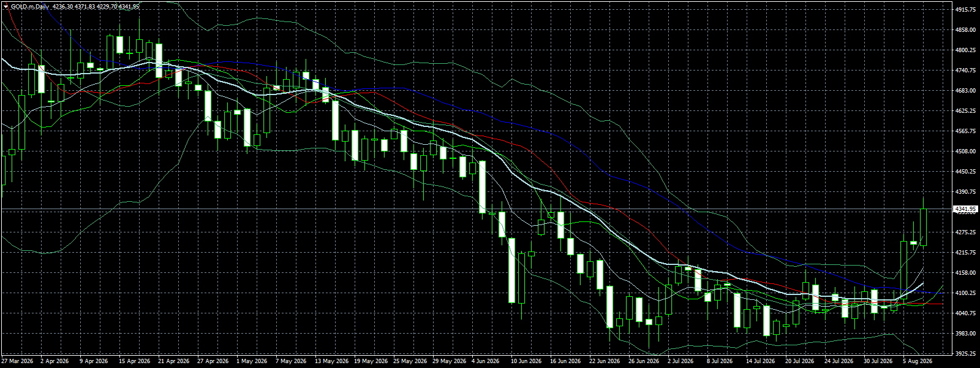Select the 4858.00 price level label

coord(965,30)
